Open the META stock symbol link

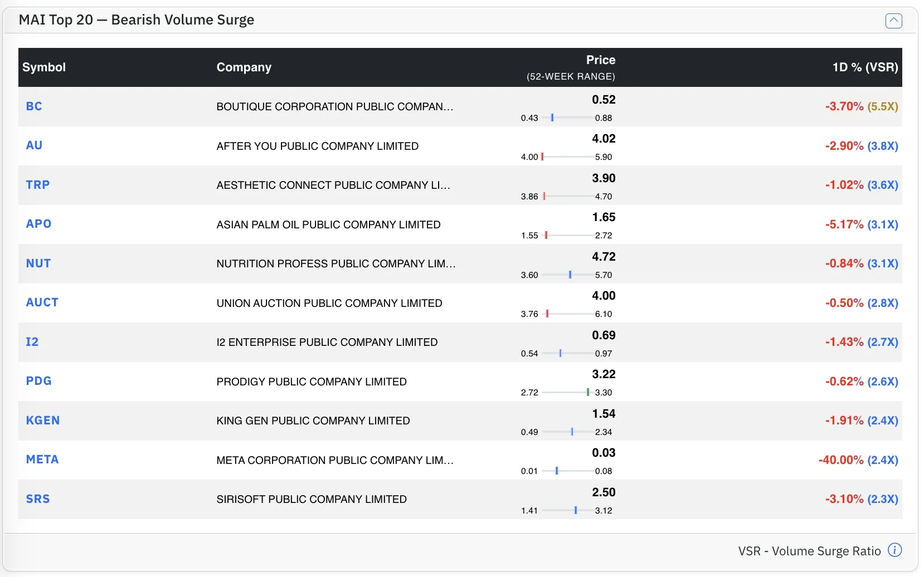pyautogui.click(x=42, y=459)
